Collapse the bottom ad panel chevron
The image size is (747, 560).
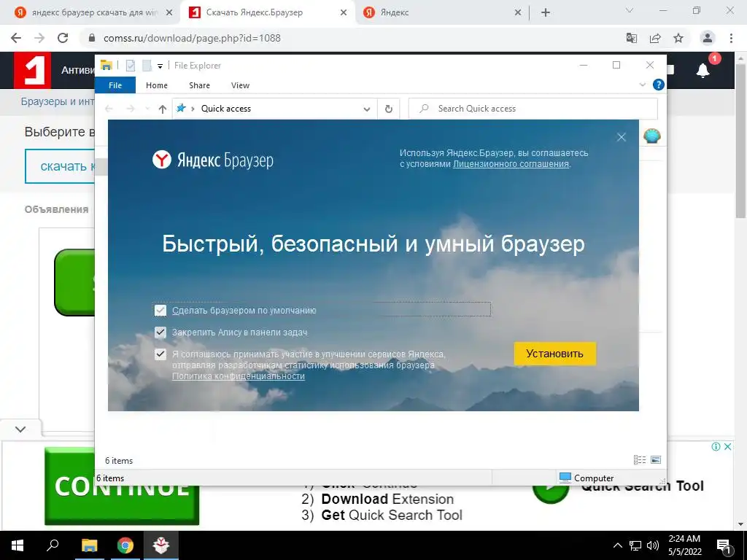point(20,429)
